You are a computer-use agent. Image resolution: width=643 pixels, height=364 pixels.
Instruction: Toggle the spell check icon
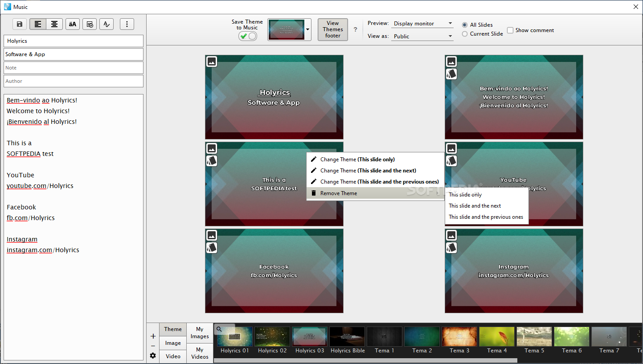click(106, 24)
